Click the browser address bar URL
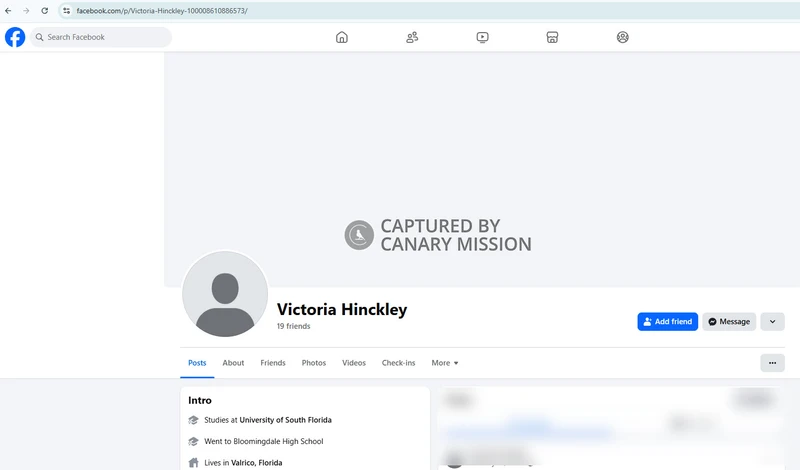 click(162, 11)
